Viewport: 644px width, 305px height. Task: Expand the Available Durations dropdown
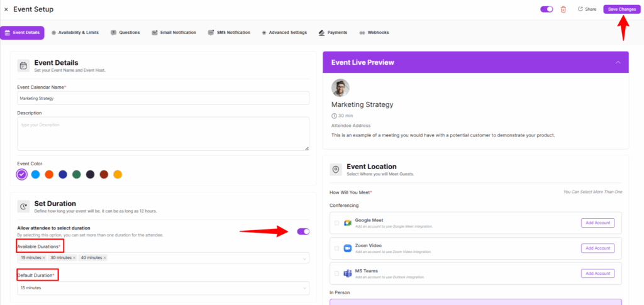click(x=305, y=258)
